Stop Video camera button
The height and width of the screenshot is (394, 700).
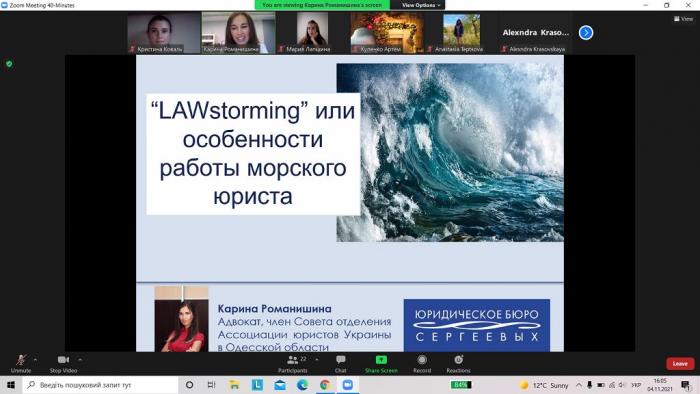click(63, 363)
